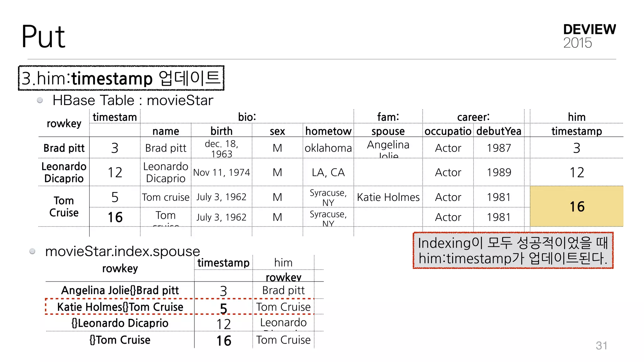Image resolution: width=644 pixels, height=362 pixels.
Task: Click the red Indexing note box
Action: pos(513,250)
